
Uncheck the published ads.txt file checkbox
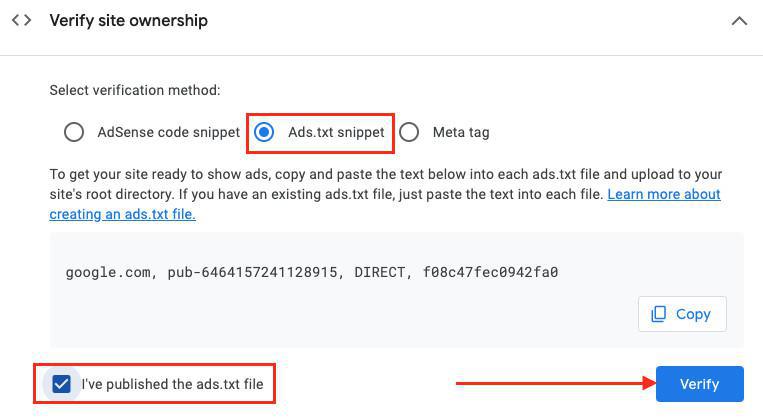click(62, 384)
